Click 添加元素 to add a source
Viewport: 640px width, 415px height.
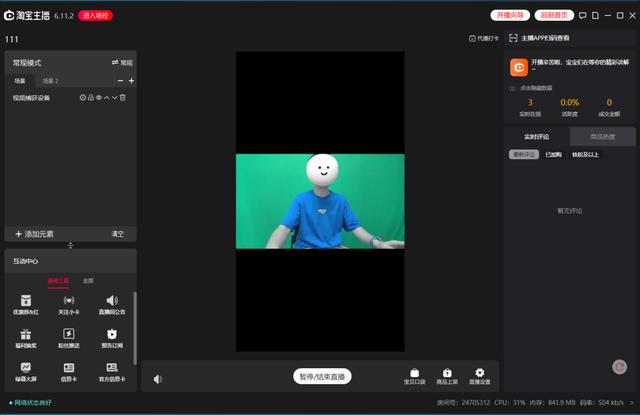tap(34, 234)
